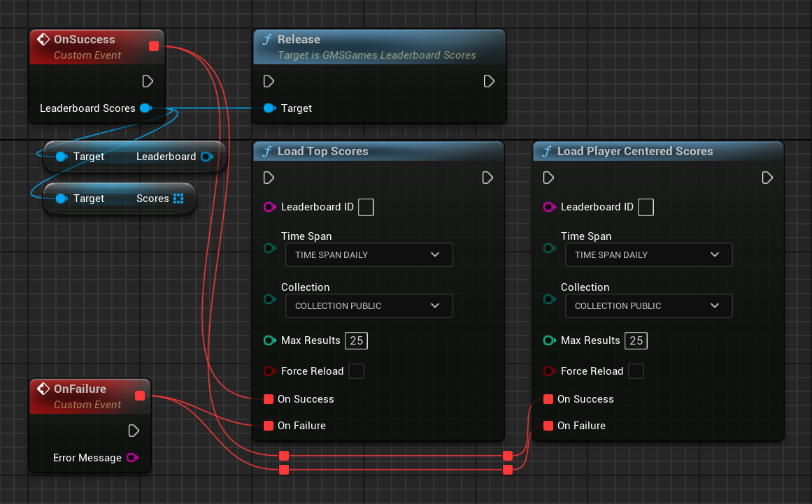Expand Time Span dropdown in Load Player Centered Scores

pyautogui.click(x=648, y=255)
